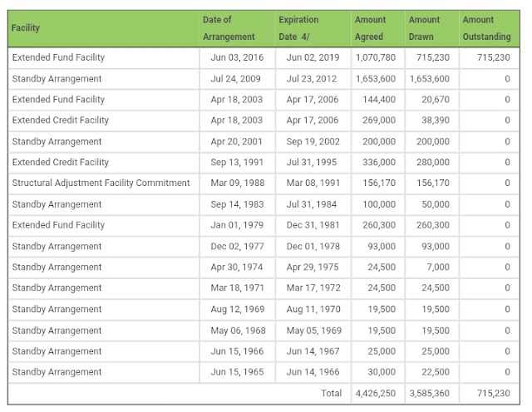Select the Jul 24, 2009 Standby Arrangement row
Viewport: 532px width, 412px height.
(264, 79)
